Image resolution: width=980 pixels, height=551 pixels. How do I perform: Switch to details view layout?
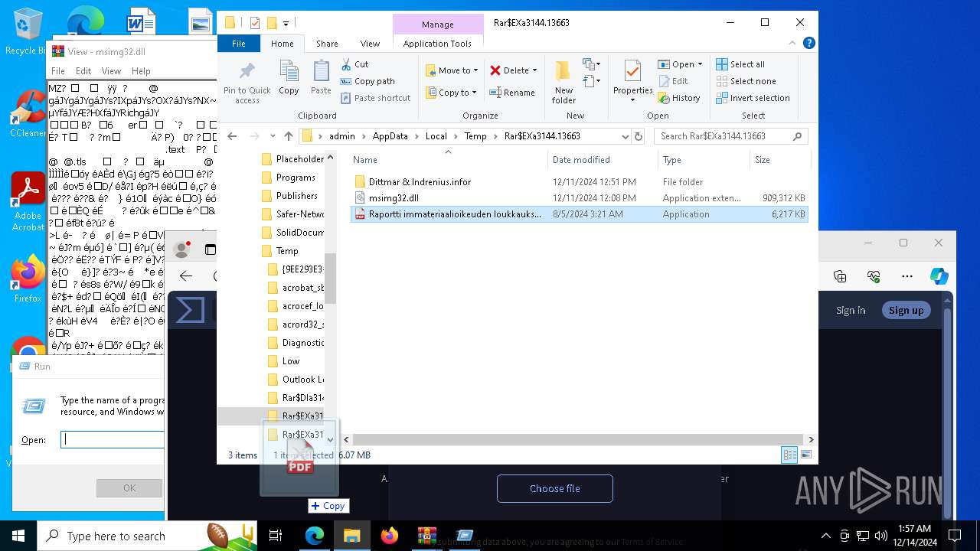pos(789,455)
